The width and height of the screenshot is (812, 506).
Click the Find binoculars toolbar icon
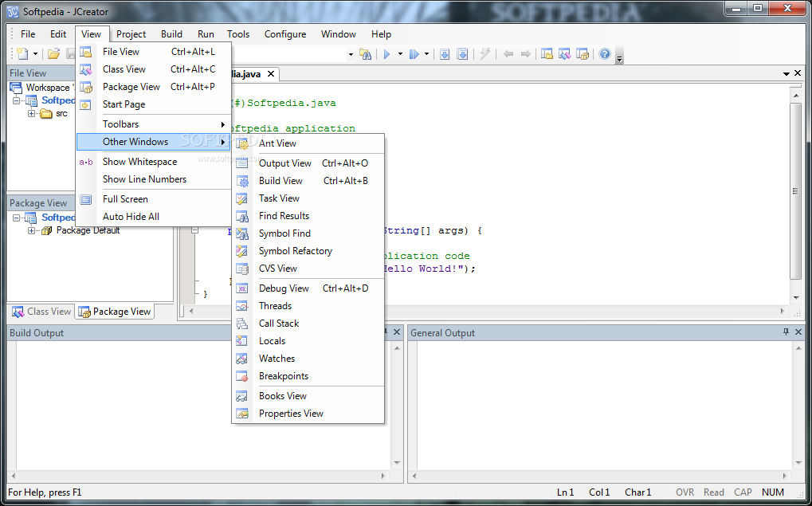[366, 54]
